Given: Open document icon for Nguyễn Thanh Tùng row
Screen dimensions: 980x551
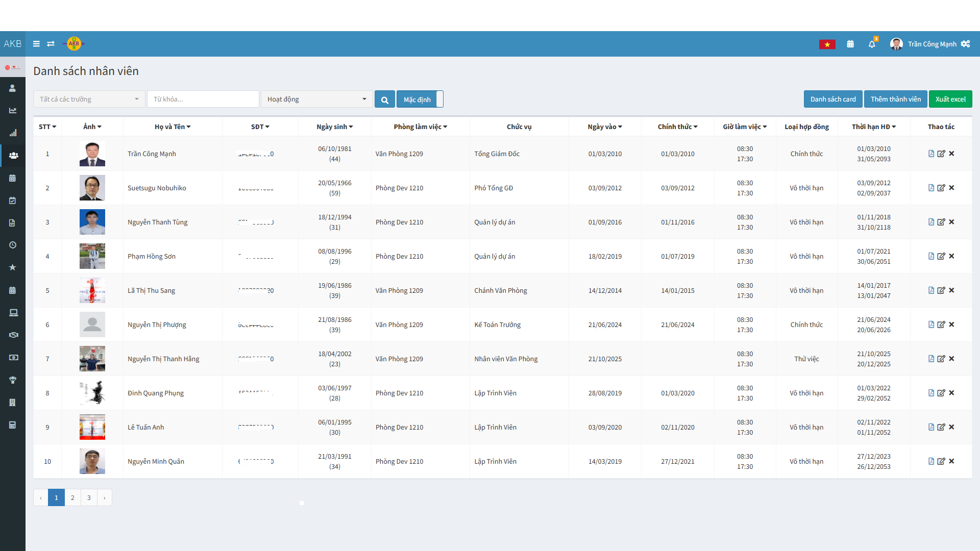Looking at the screenshot, I should point(931,222).
